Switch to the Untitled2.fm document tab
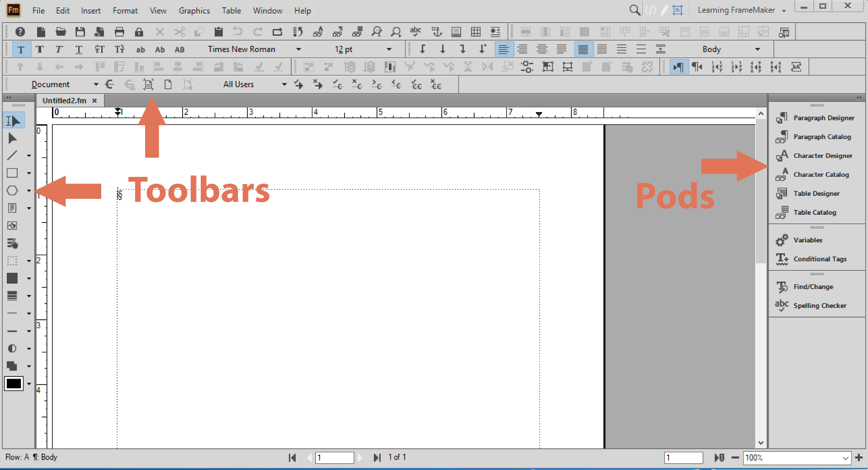The image size is (868, 470). 65,100
